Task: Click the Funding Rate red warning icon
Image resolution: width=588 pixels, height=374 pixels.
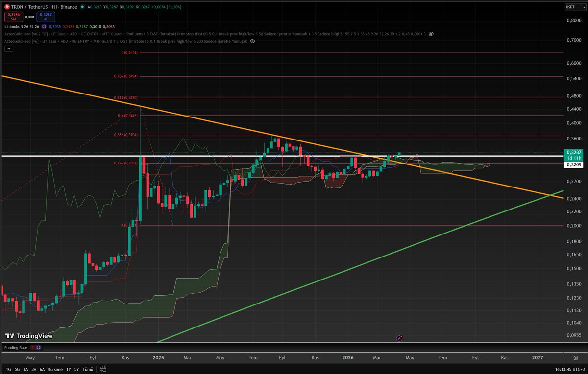Action: 32,348
